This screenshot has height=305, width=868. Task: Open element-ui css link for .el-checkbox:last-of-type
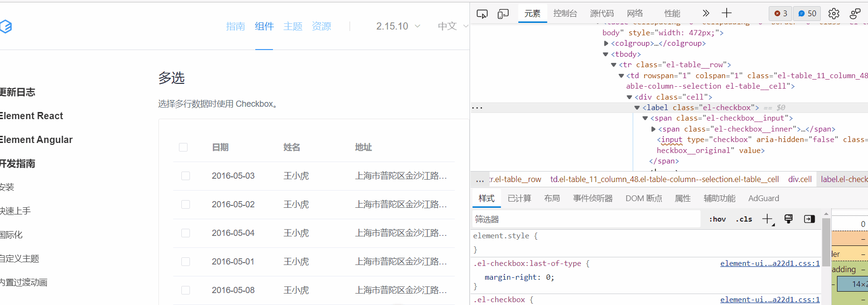[770, 264]
